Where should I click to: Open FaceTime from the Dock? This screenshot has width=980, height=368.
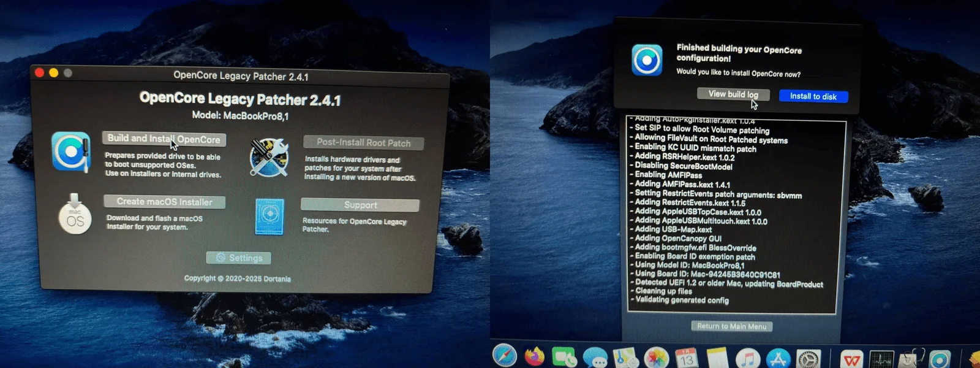pos(564,358)
